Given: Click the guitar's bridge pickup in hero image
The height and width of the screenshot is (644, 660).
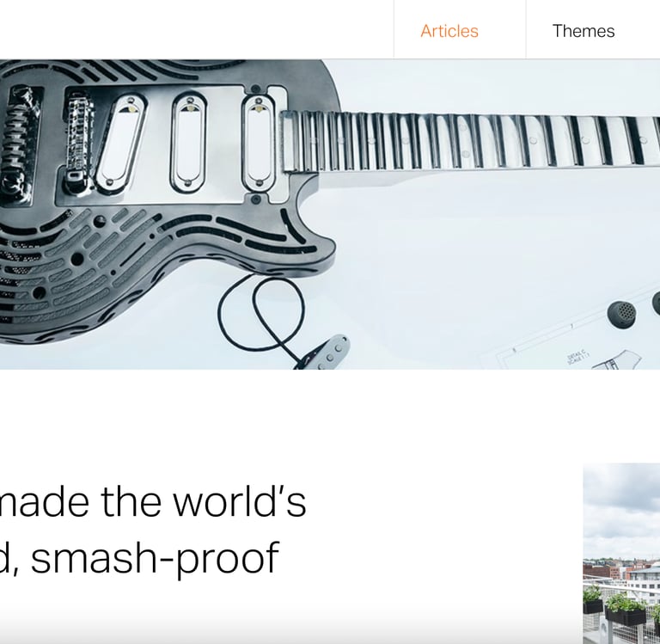Looking at the screenshot, I should click(x=121, y=144).
